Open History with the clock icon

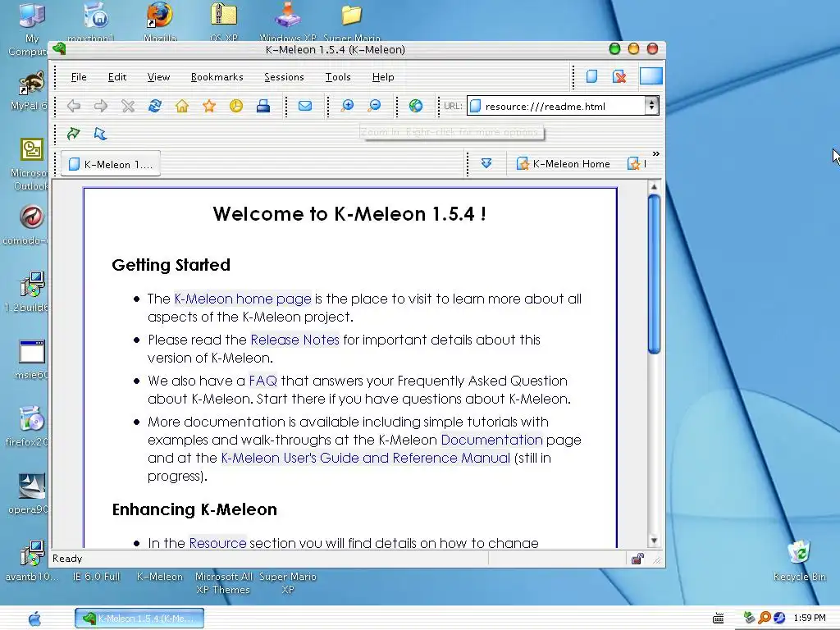click(x=235, y=106)
